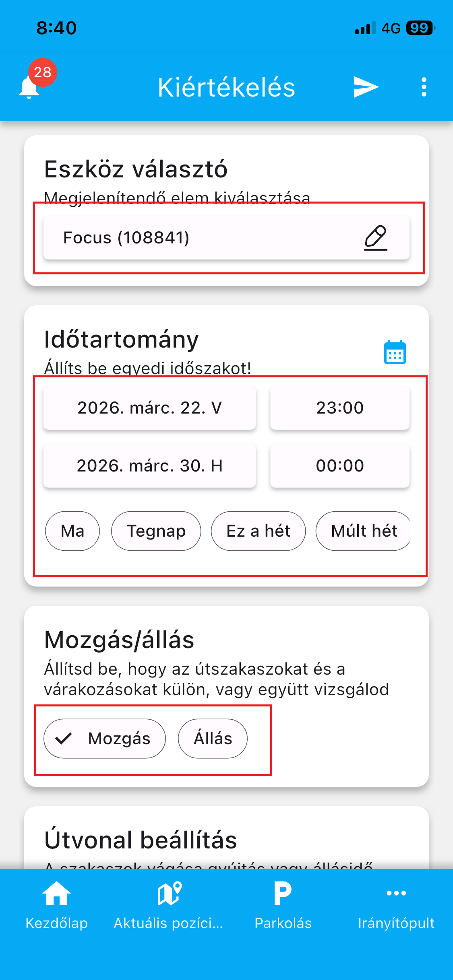Enable the Állás filter chip
The image size is (453, 980).
213,739
